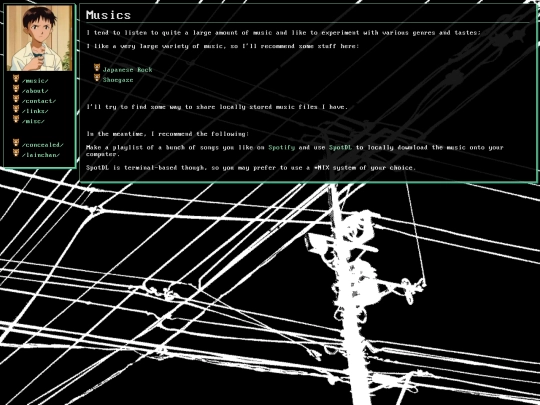
Task: Open the Japanese Rock recommendations
Action: click(127, 70)
